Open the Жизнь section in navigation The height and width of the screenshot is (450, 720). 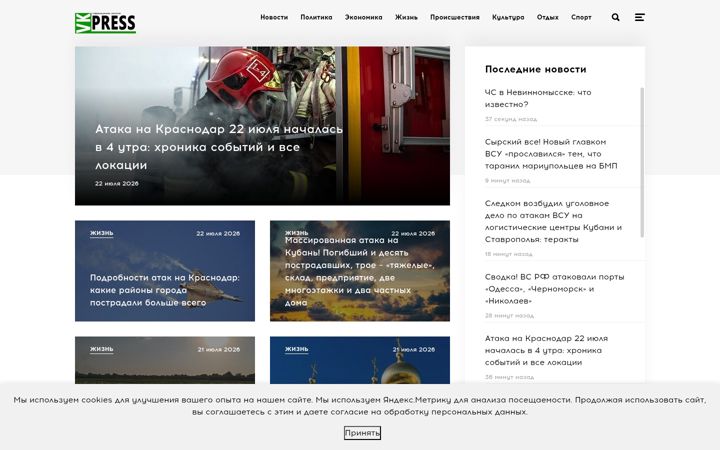click(406, 17)
